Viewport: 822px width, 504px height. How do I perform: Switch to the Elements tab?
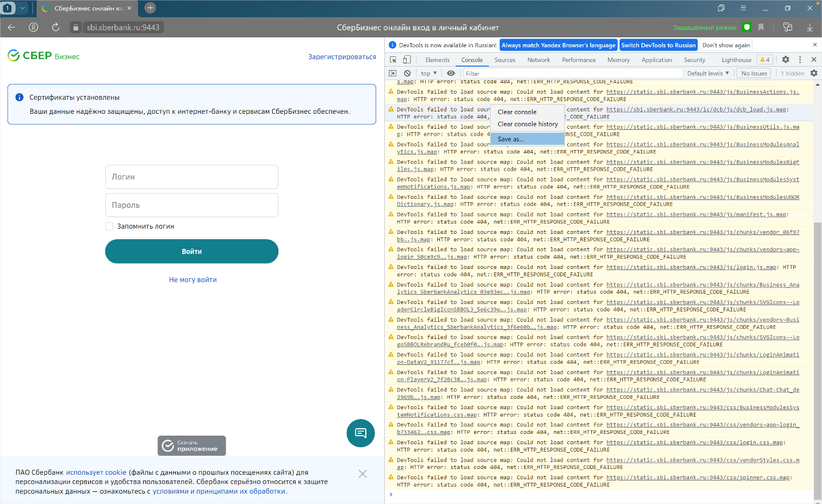click(x=437, y=60)
